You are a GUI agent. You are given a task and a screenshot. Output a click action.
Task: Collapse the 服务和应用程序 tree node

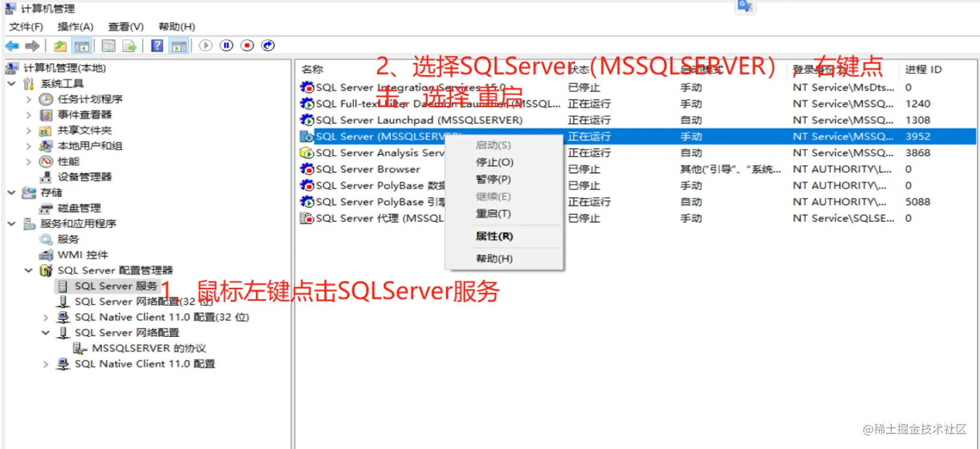click(x=12, y=224)
